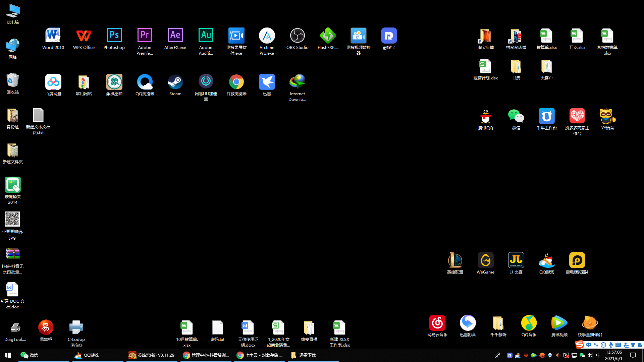The width and height of the screenshot is (644, 362).
Task: Launch 雷电模拟器4 icon
Action: point(577,263)
